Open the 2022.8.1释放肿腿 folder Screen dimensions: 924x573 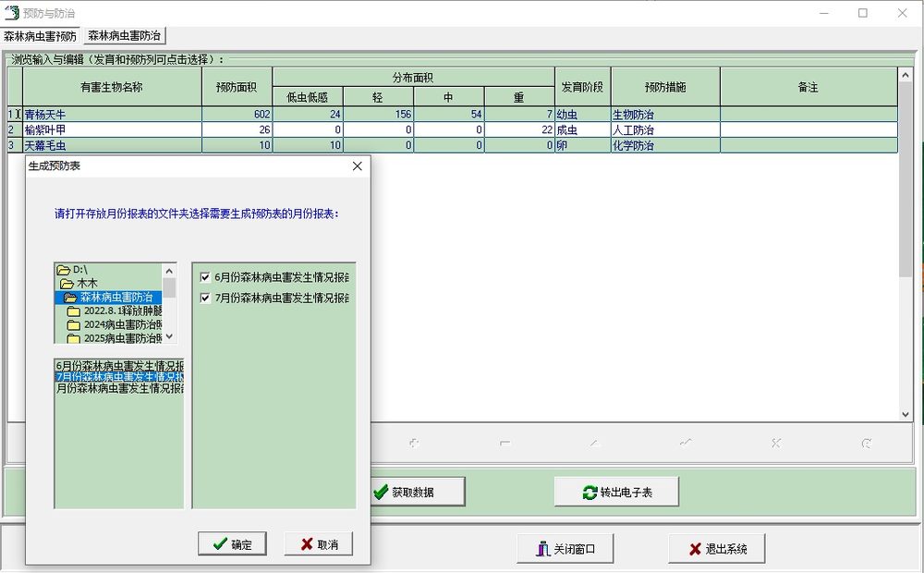click(x=115, y=311)
